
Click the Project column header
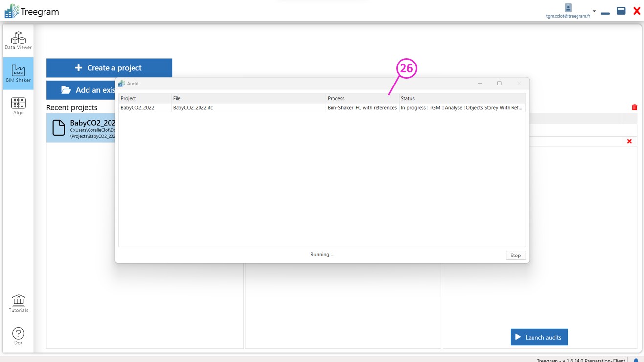click(144, 98)
